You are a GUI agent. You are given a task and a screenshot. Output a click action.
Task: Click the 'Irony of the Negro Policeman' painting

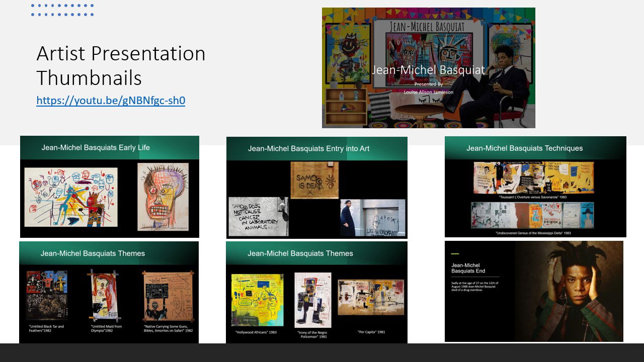click(312, 300)
